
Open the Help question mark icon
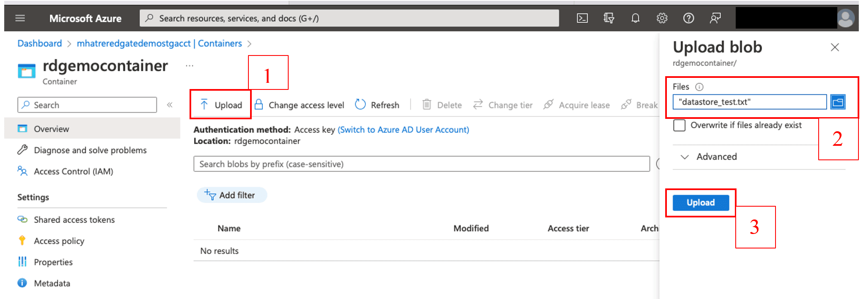tap(688, 18)
